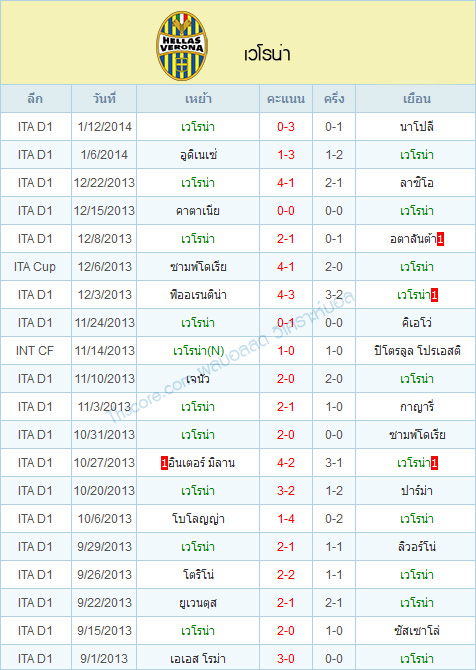Click the 0-3 score on 1/12/2014
This screenshot has width=476, height=670.
(x=285, y=127)
